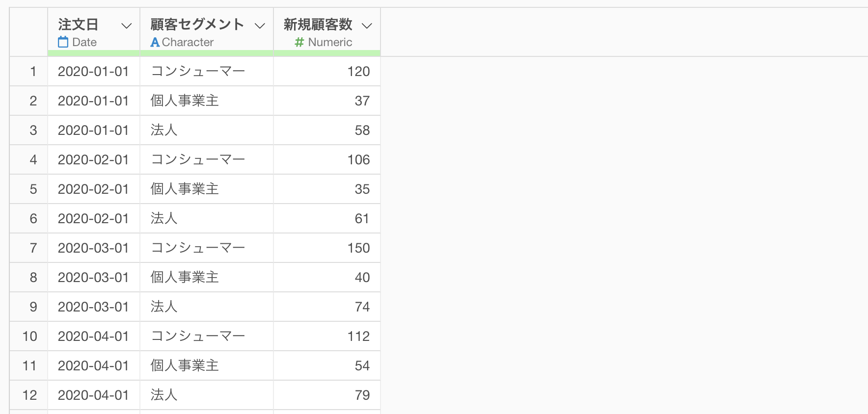Screen dimensions: 868x414
Task: Click the Character type 'A' icon
Action: tap(155, 42)
